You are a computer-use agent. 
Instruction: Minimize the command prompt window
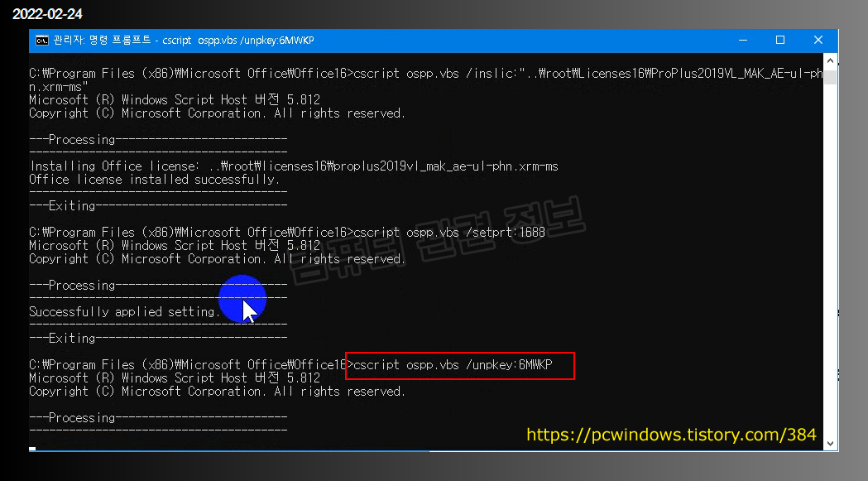pos(743,41)
